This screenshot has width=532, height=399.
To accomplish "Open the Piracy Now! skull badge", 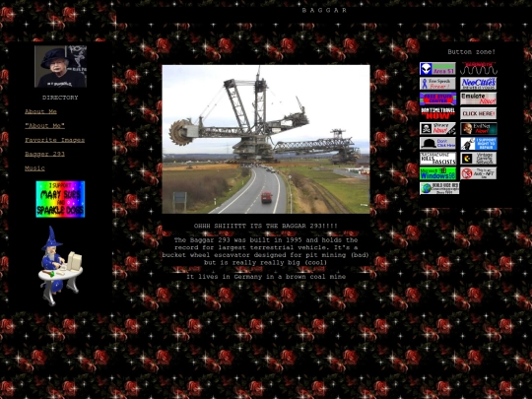I will (x=437, y=129).
